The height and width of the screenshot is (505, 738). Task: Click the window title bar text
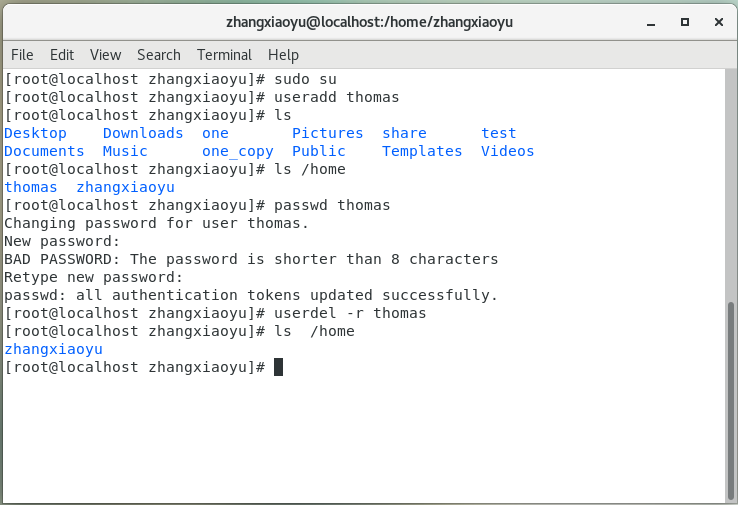(x=368, y=21)
